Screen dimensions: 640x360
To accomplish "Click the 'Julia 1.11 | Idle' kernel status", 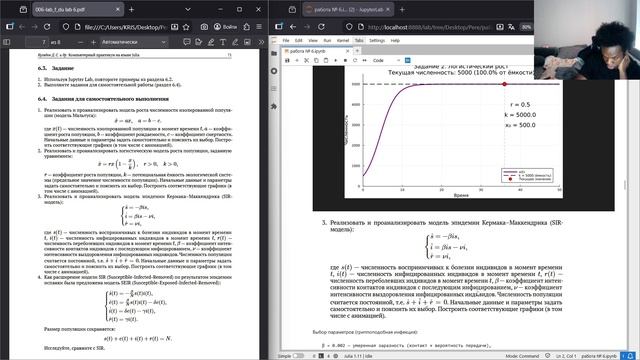I will 358,356.
